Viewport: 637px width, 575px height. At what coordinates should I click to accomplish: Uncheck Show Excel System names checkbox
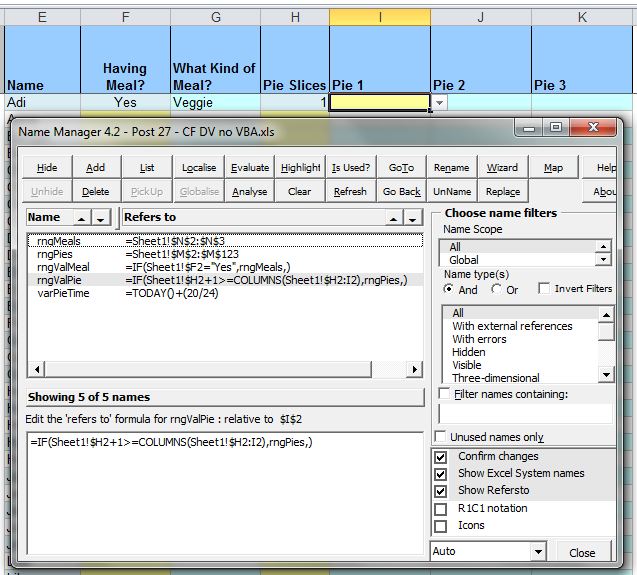pyautogui.click(x=441, y=474)
